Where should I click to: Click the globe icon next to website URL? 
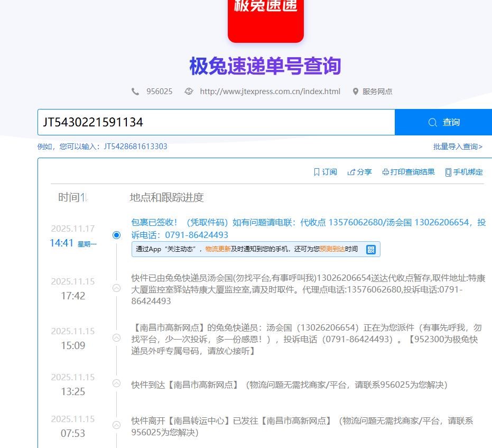[x=189, y=92]
